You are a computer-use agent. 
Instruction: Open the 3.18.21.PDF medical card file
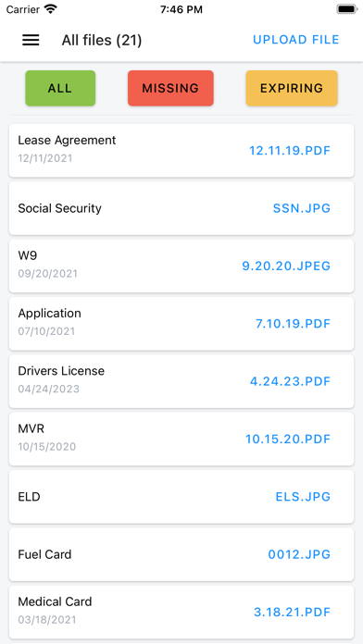[293, 612]
